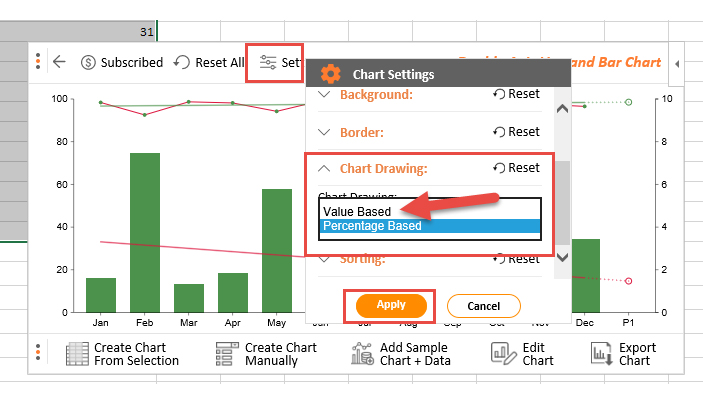The height and width of the screenshot is (404, 703).
Task: Click Create Chart From Selection icon
Action: [x=77, y=354]
